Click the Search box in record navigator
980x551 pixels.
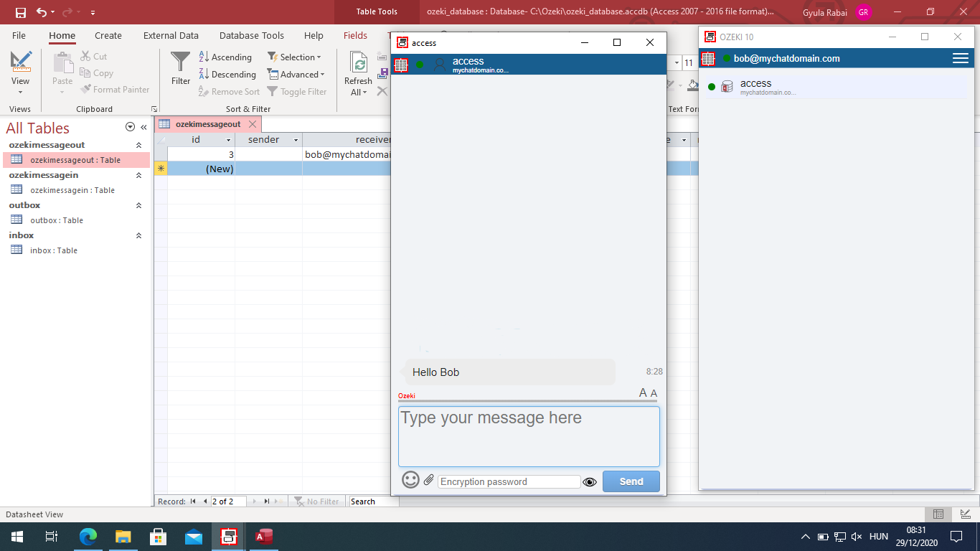tap(373, 501)
